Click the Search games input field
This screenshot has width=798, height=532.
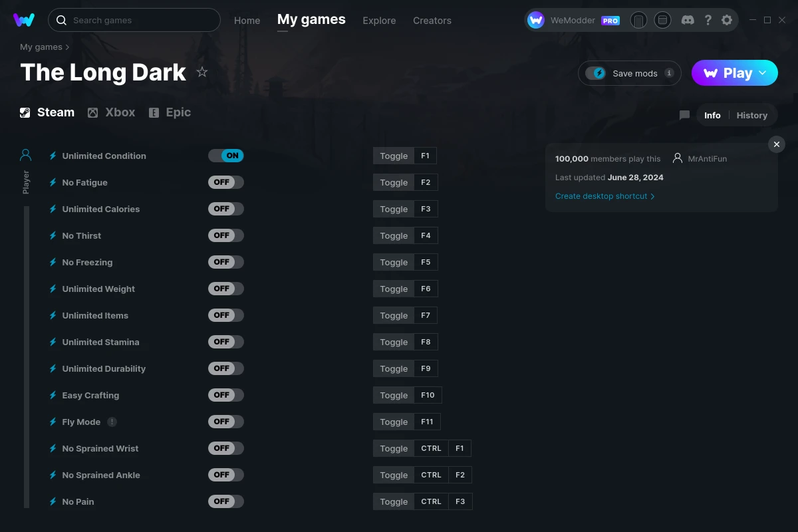(x=134, y=20)
